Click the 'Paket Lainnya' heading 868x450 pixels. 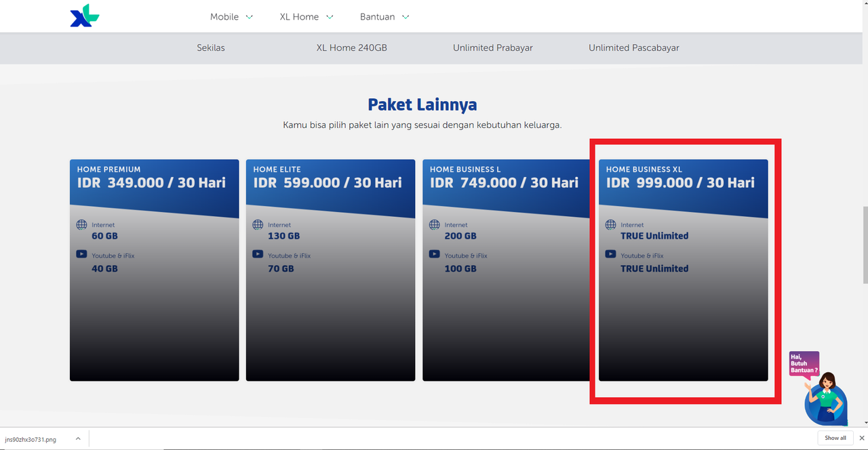pyautogui.click(x=422, y=104)
